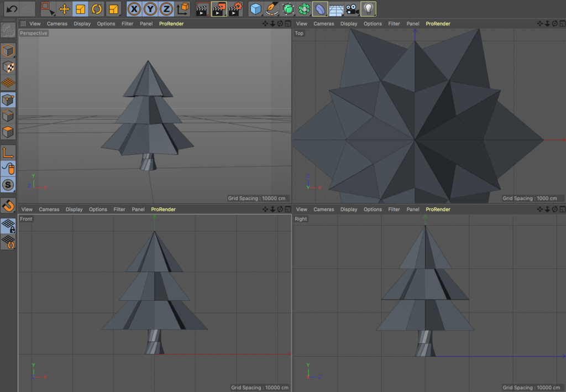Click the Top viewport move-camera icon

540,23
